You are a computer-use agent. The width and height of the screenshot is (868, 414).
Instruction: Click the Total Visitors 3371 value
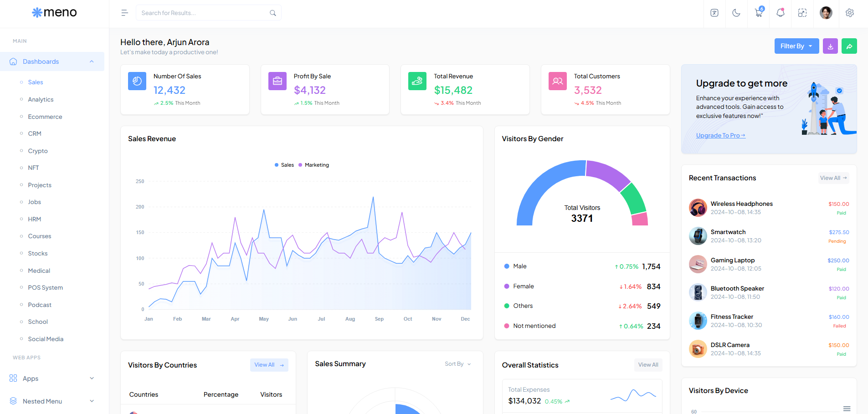tap(582, 218)
